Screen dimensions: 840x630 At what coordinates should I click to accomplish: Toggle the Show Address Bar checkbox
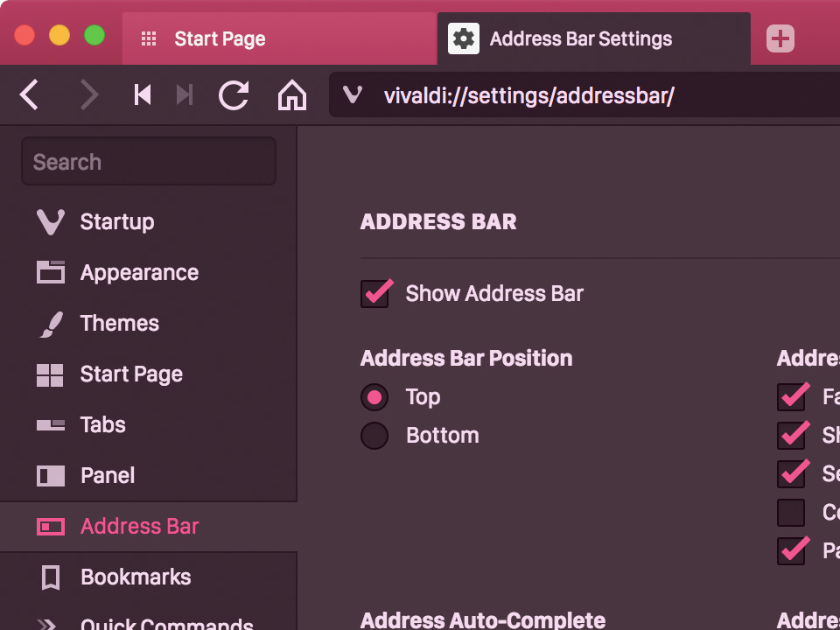pyautogui.click(x=374, y=294)
